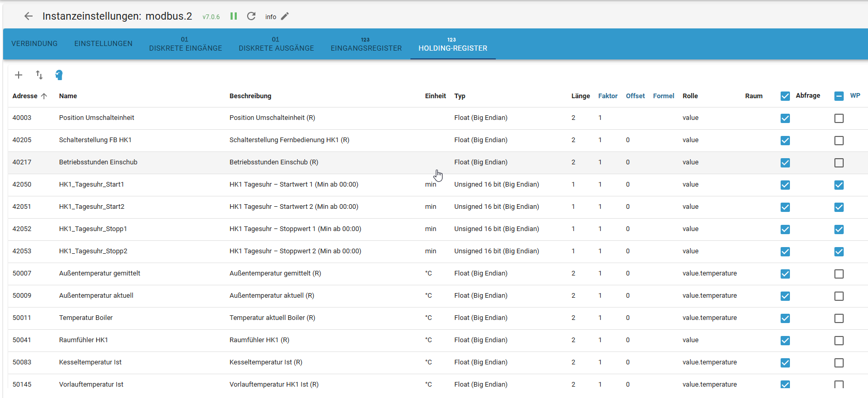Toggle expert mode head icon
Viewport: 868px width, 398px height.
pyautogui.click(x=59, y=75)
